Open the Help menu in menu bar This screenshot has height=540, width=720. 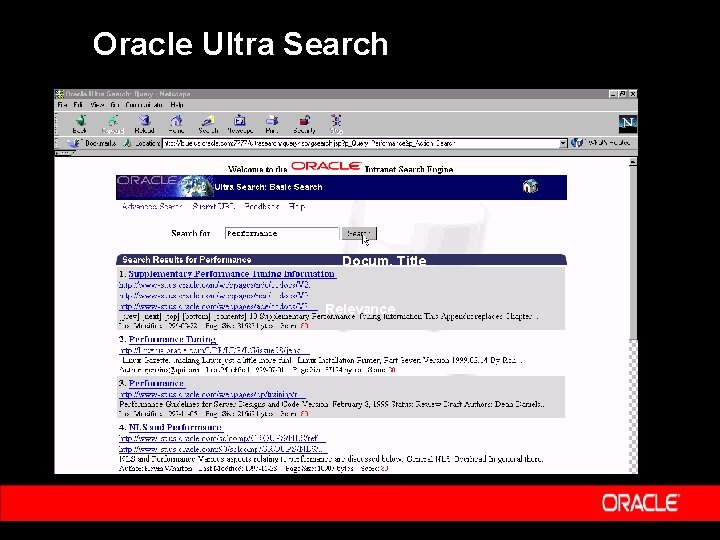click(177, 105)
